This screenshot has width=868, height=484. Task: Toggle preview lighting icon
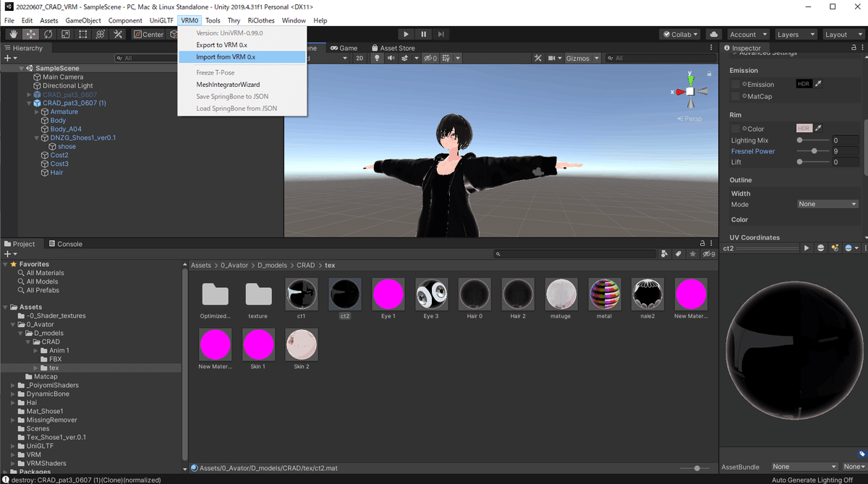pos(835,248)
